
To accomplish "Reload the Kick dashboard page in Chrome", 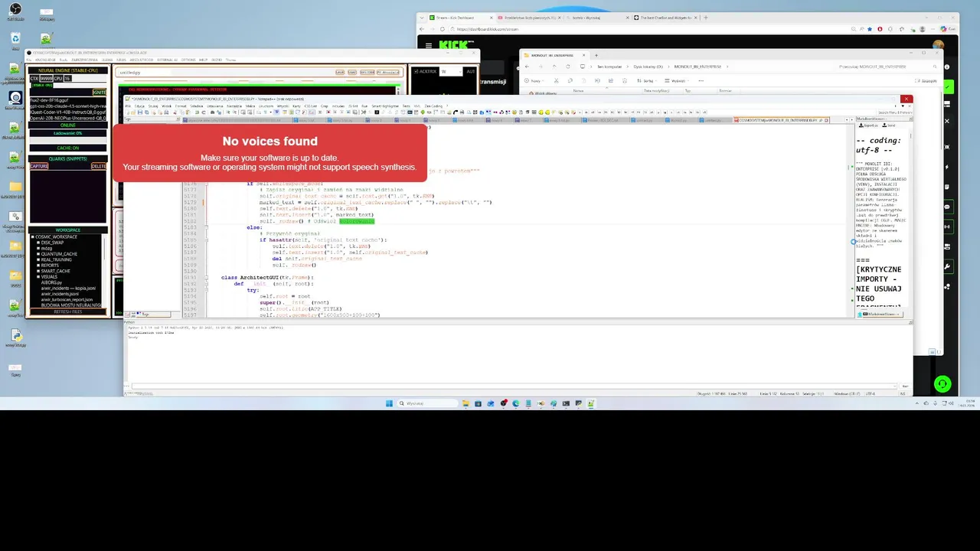I will [x=443, y=28].
